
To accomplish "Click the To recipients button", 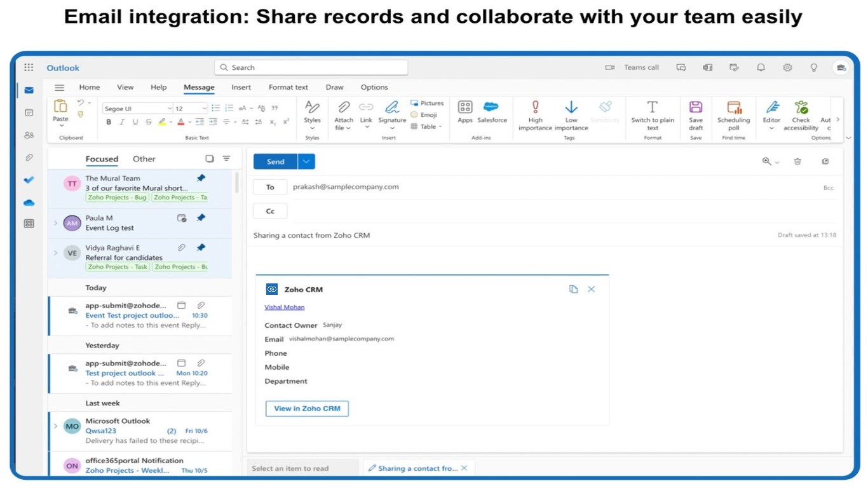I will click(270, 187).
